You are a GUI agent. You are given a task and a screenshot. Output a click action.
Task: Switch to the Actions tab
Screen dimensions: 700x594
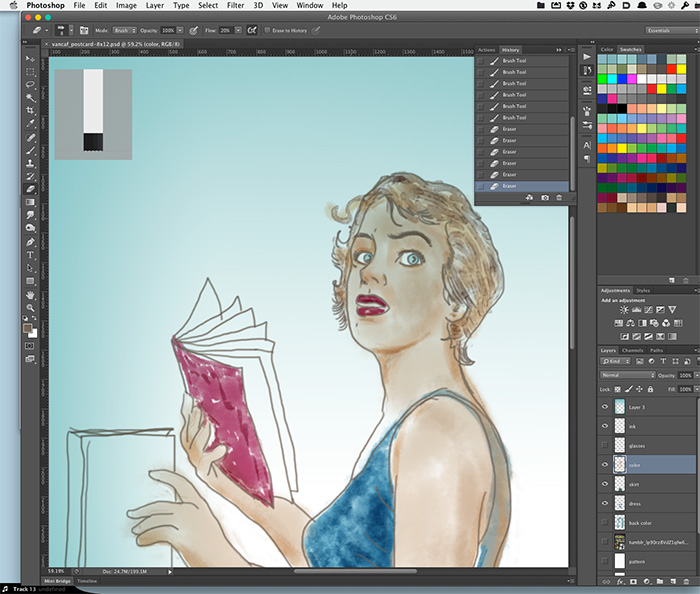(x=486, y=50)
